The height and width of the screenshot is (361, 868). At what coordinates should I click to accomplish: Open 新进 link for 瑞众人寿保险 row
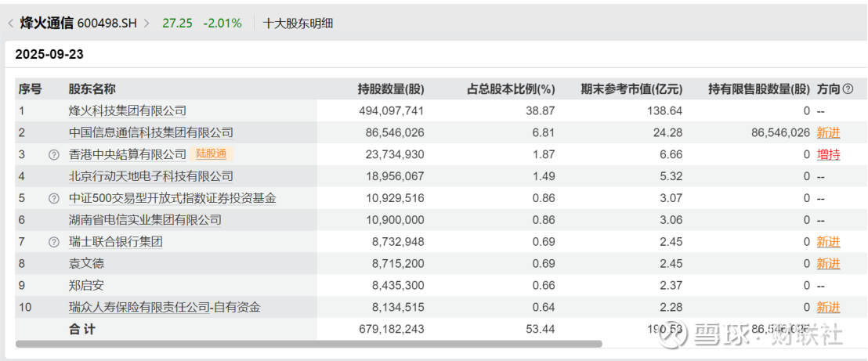coord(828,307)
